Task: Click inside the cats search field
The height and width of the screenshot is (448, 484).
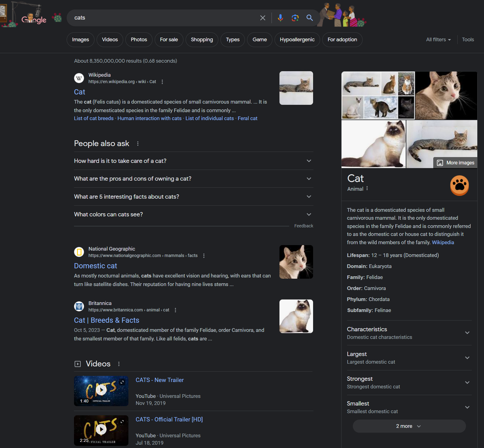Action: pos(165,18)
